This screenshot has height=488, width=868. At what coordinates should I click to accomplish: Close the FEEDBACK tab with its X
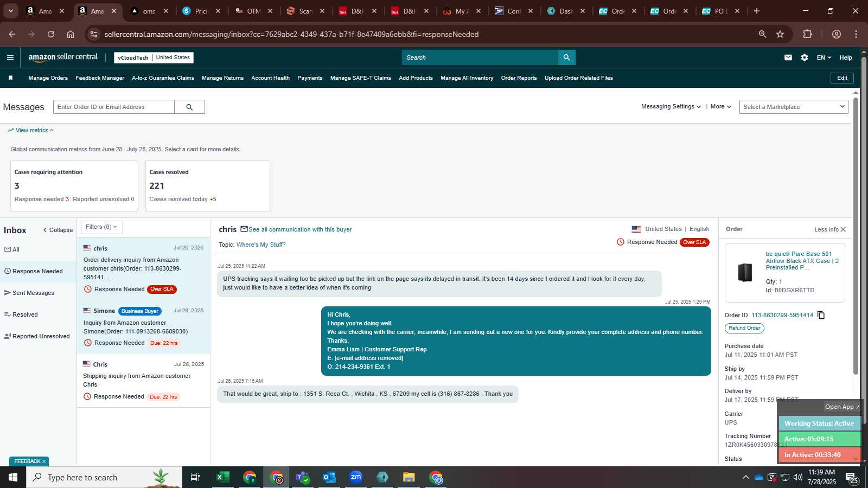point(44,461)
